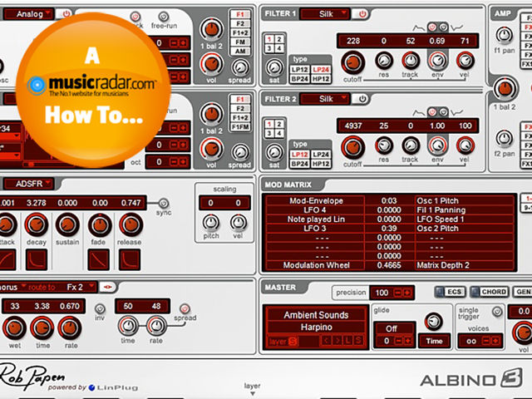Viewport: 532px width, 399px height.
Task: Toggle the single trigger switch
Action: 497,311
